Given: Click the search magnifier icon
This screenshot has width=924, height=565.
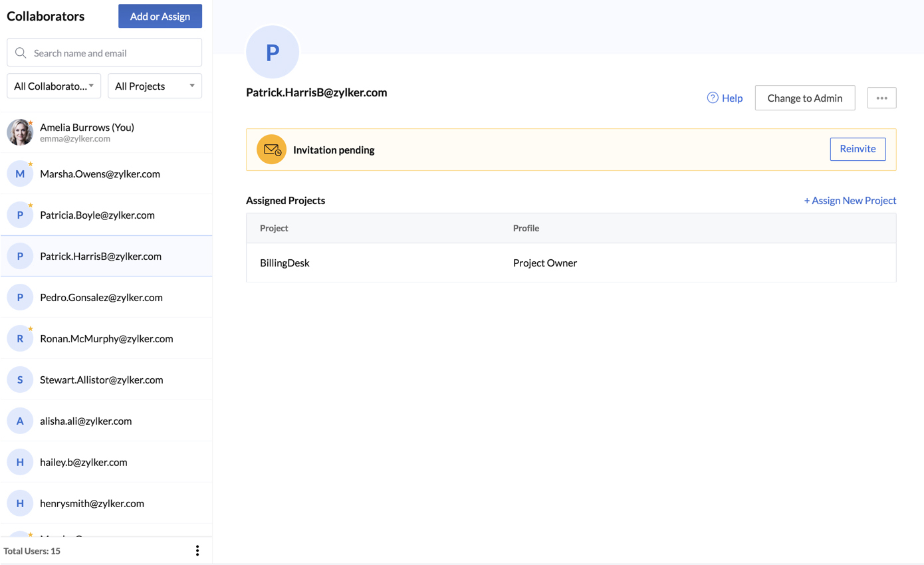Looking at the screenshot, I should [x=21, y=53].
